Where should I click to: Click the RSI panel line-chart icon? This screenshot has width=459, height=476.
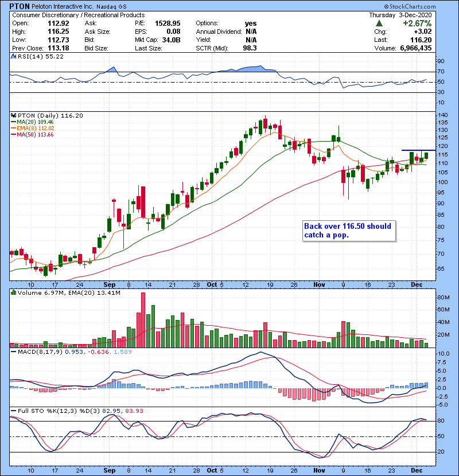tap(13, 56)
